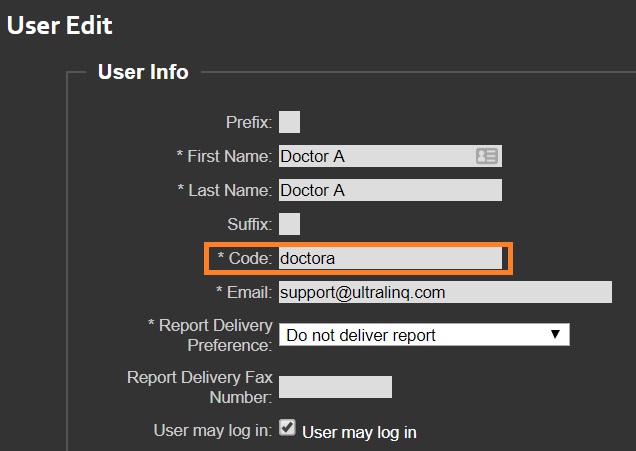Click the contact card icon in First Name
This screenshot has height=451, width=636.
(486, 156)
